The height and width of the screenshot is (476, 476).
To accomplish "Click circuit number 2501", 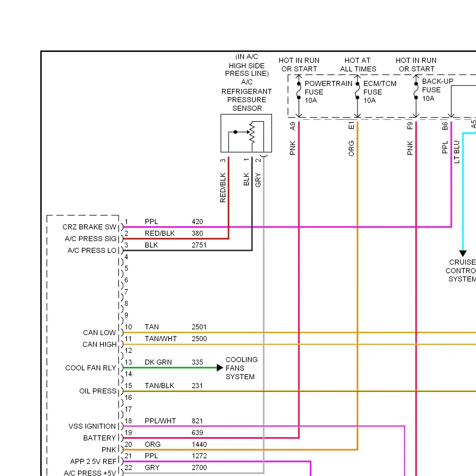I will click(199, 327).
